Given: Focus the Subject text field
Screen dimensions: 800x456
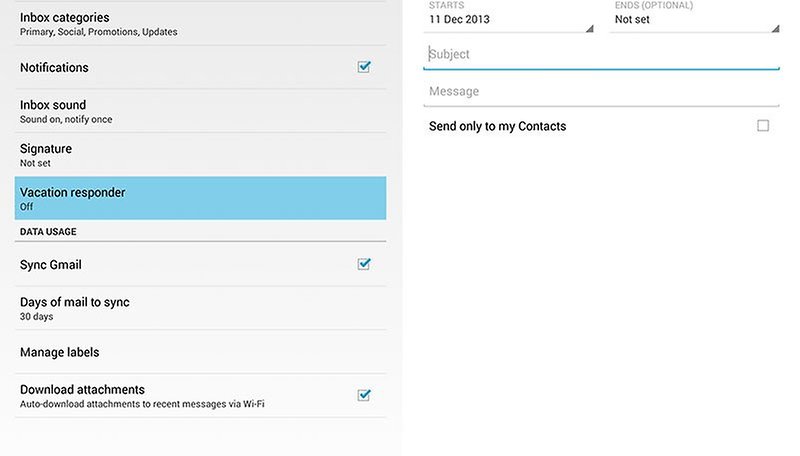Looking at the screenshot, I should tap(601, 54).
